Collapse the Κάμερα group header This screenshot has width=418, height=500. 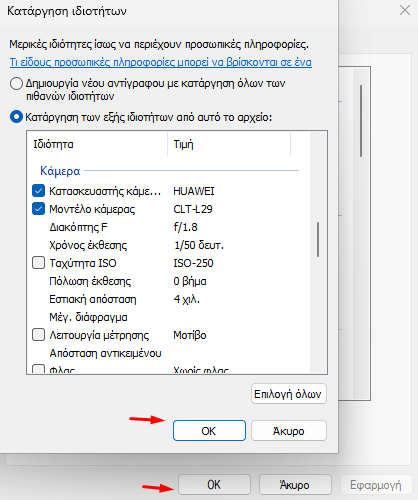[60, 171]
